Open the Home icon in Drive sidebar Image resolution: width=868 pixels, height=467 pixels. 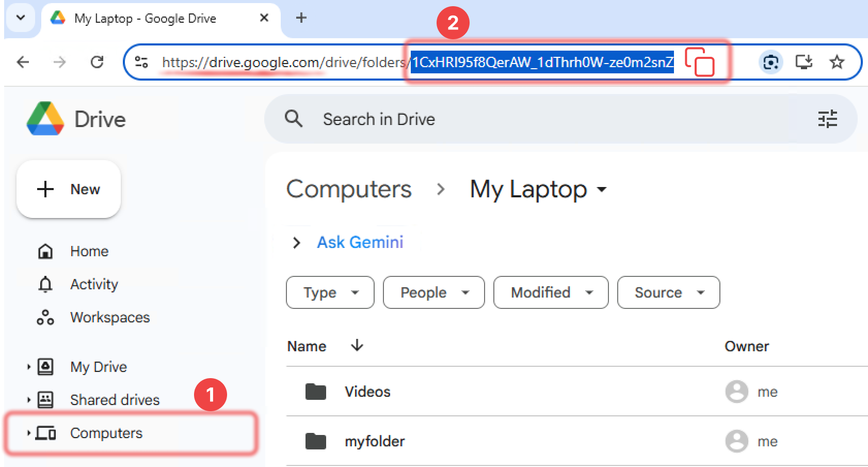(x=45, y=251)
